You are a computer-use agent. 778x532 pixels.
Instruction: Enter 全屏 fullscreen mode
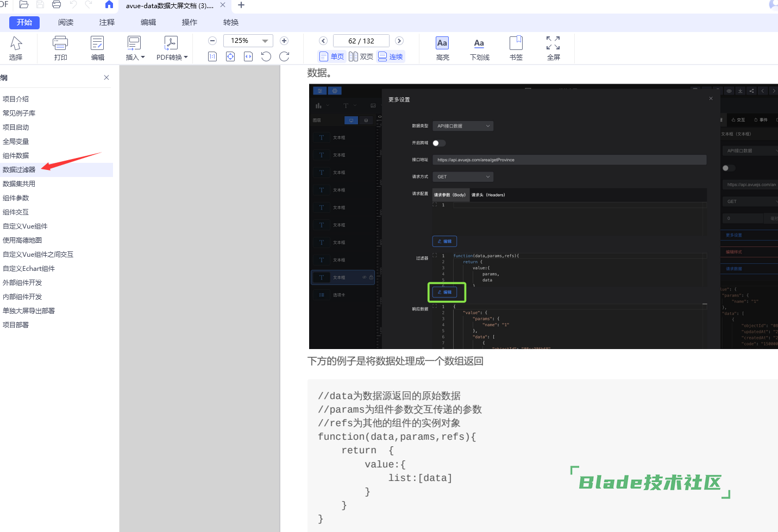pyautogui.click(x=553, y=48)
